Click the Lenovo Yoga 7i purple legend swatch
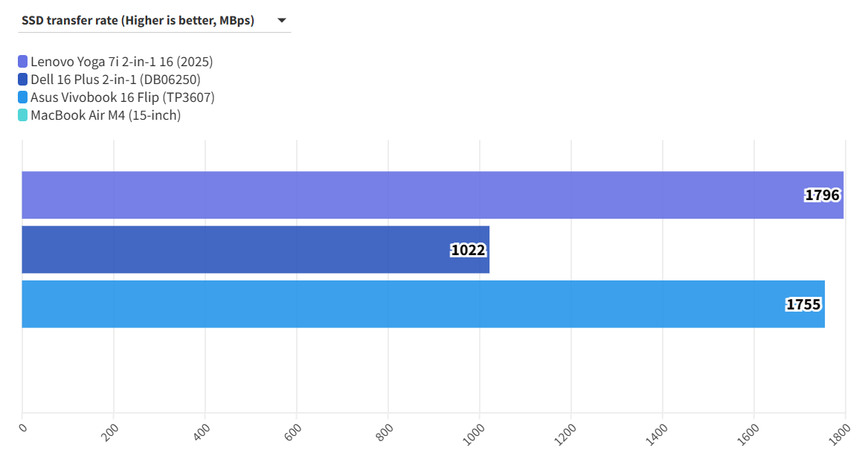Screen dimensions: 868x456 (23, 62)
